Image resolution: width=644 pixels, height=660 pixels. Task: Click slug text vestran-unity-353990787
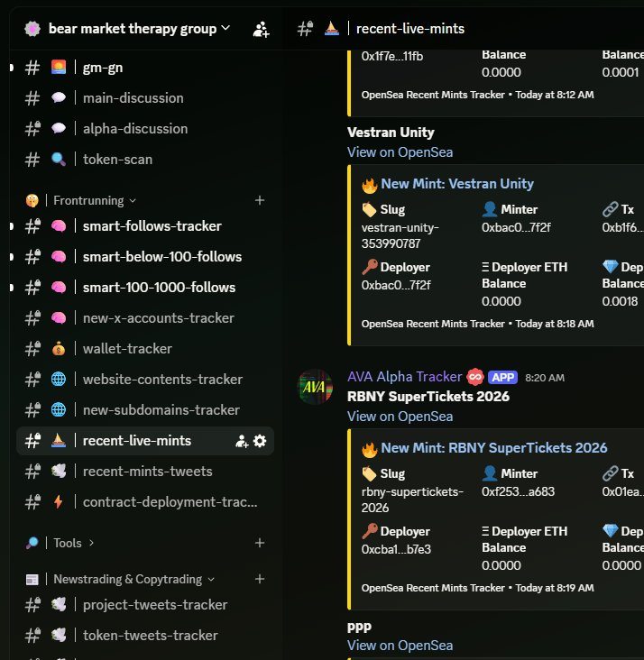[x=400, y=235]
